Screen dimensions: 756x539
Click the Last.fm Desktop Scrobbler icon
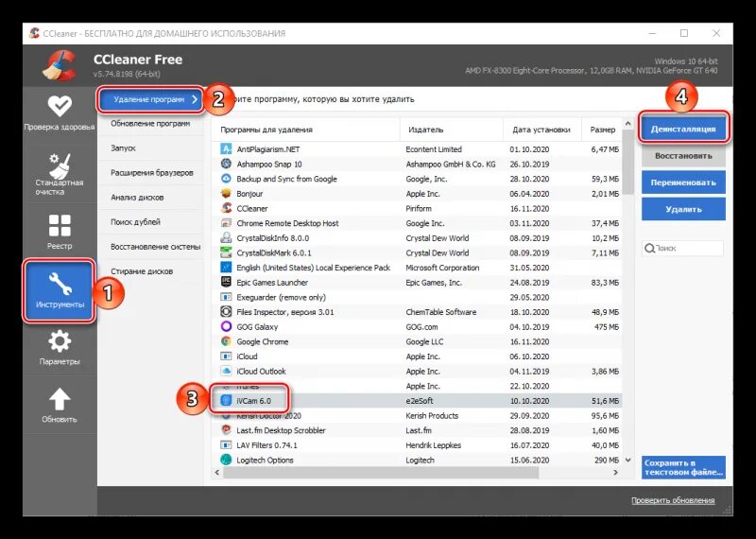click(x=226, y=430)
